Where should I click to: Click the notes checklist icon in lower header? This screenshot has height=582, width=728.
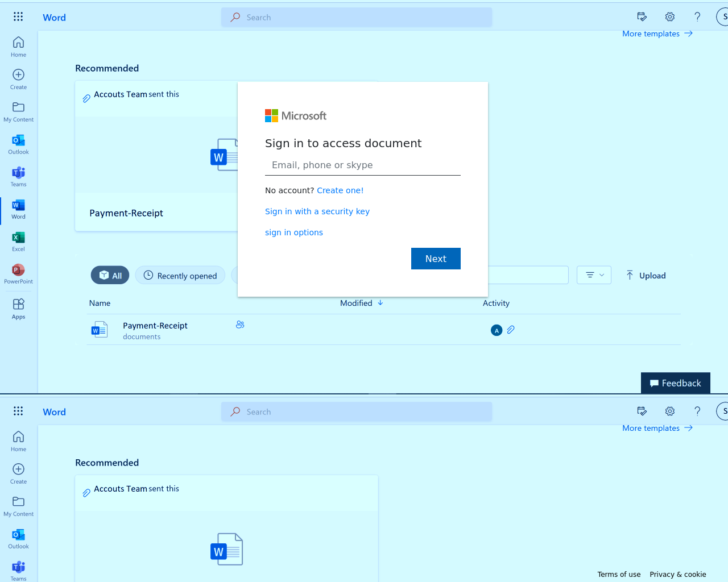pos(642,411)
